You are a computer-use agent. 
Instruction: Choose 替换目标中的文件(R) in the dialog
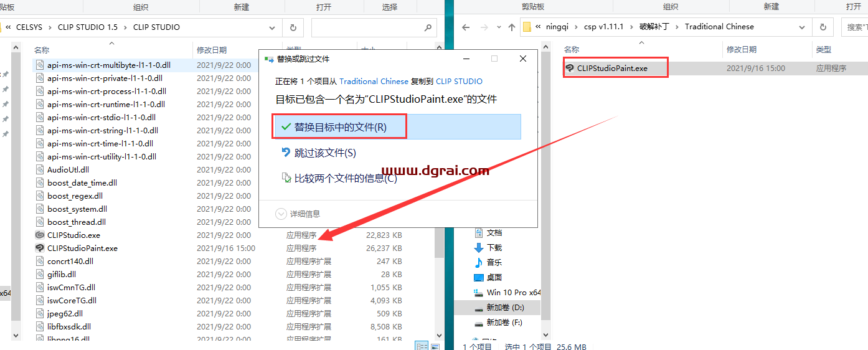click(x=397, y=127)
